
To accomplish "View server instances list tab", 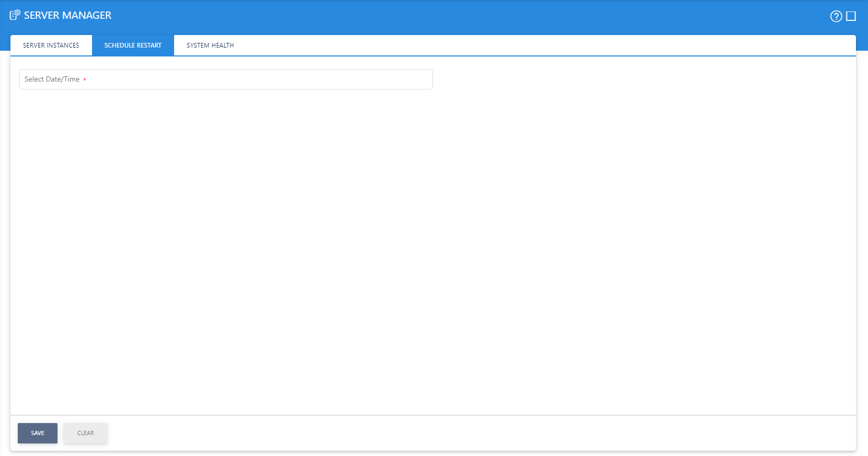I will click(51, 45).
